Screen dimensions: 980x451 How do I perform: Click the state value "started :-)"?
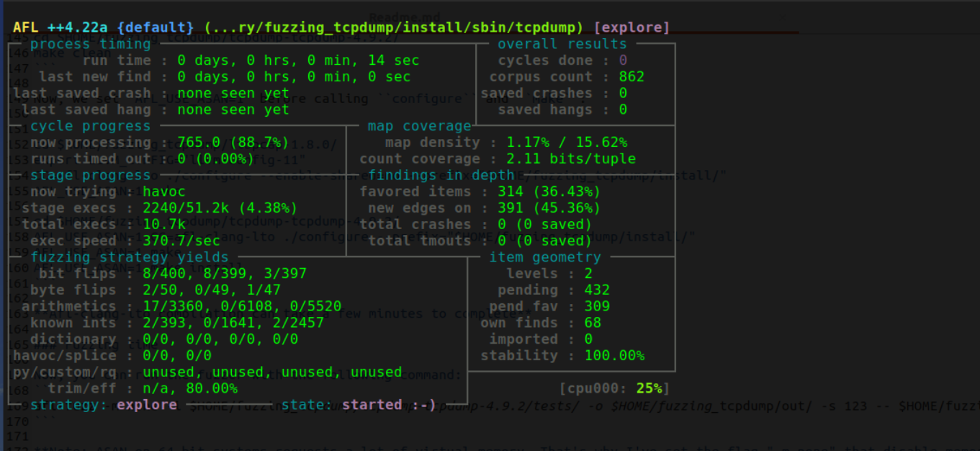pos(389,405)
